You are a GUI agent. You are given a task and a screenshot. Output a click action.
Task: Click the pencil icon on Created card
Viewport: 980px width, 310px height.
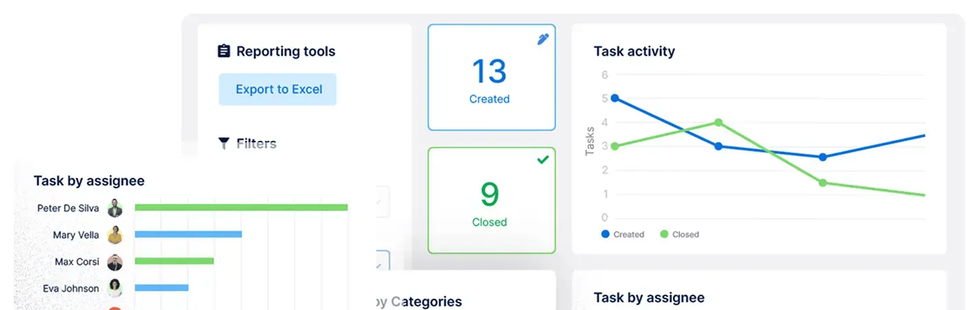[543, 39]
